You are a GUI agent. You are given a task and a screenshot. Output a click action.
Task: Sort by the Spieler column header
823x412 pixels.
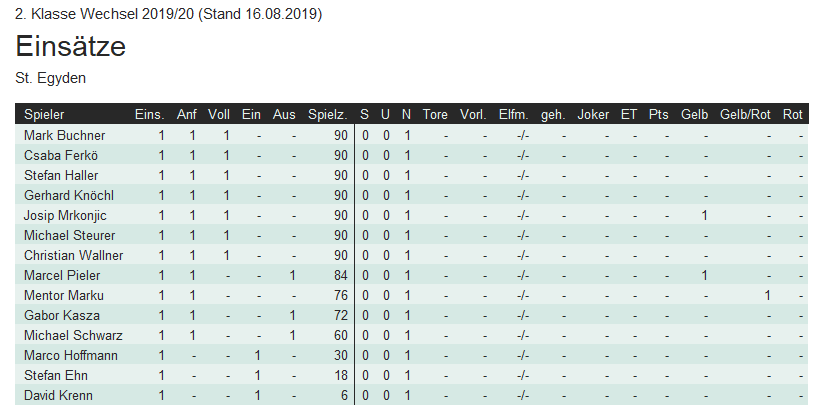[44, 114]
